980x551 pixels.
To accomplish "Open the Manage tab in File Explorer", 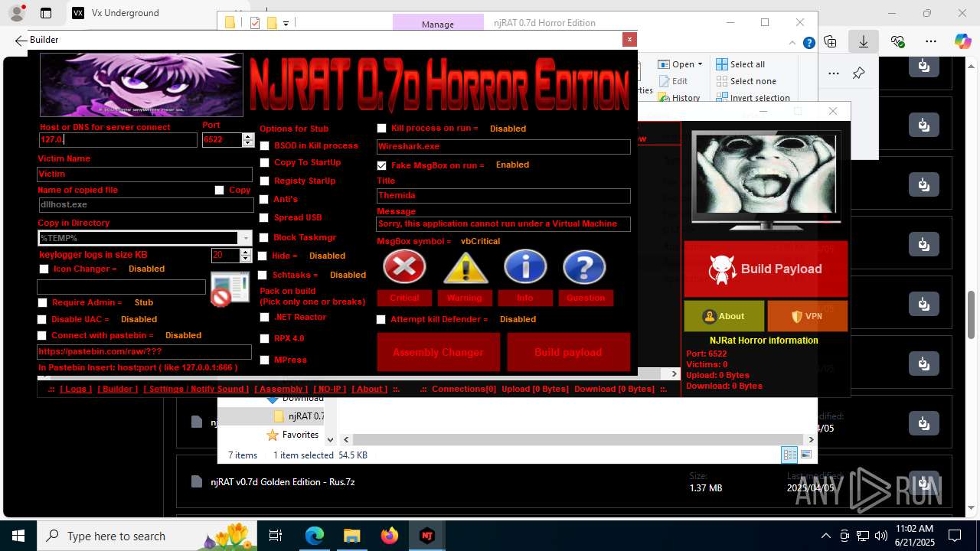I will [x=437, y=24].
